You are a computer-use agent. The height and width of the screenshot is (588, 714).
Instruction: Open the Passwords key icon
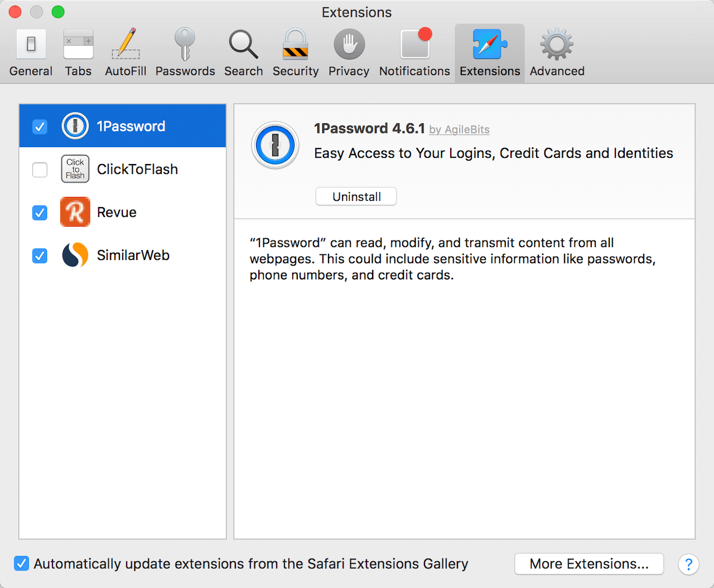(x=185, y=54)
